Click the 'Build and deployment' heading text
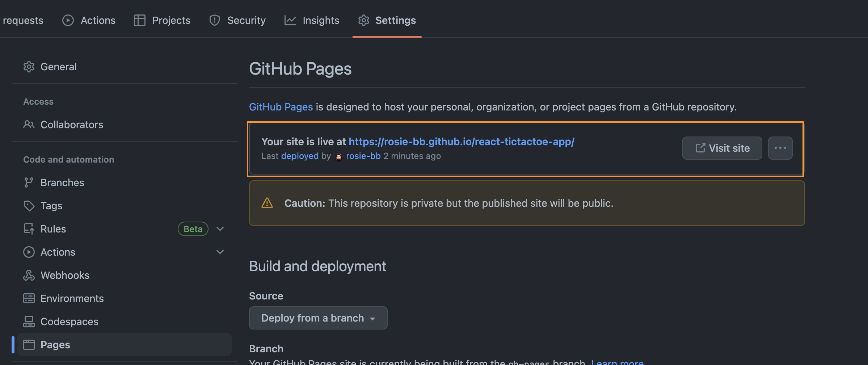This screenshot has height=365, width=868. point(317,267)
